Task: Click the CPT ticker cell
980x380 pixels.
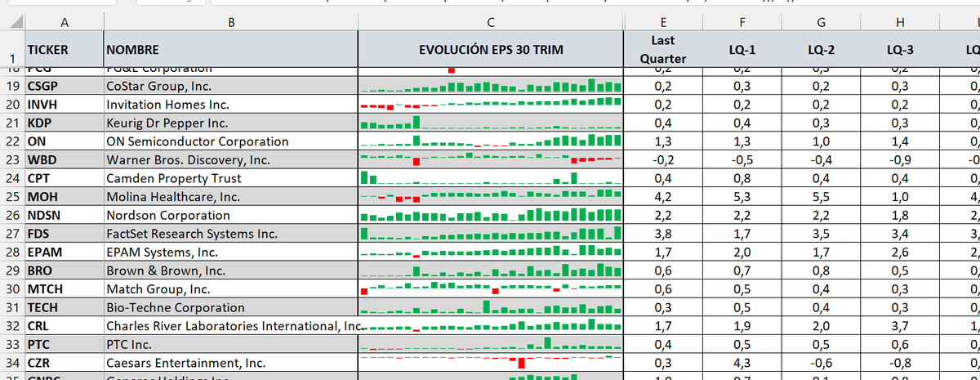Action: (65, 178)
